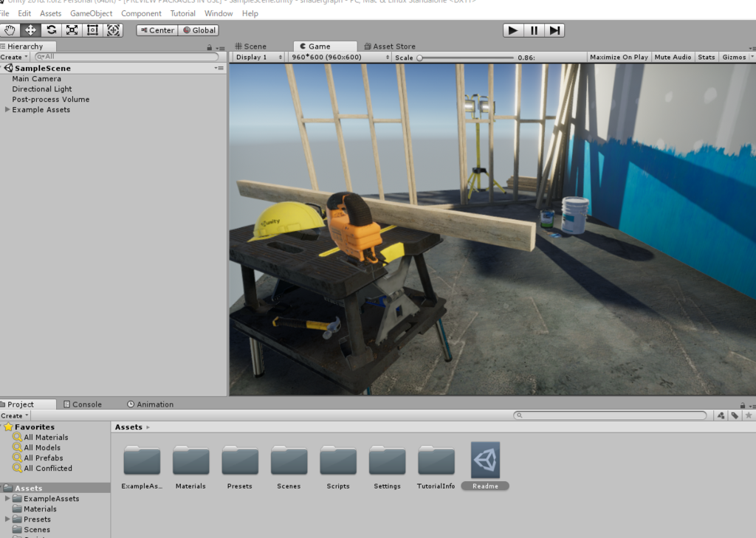Open the GameObject menu
756x538 pixels.
click(91, 13)
